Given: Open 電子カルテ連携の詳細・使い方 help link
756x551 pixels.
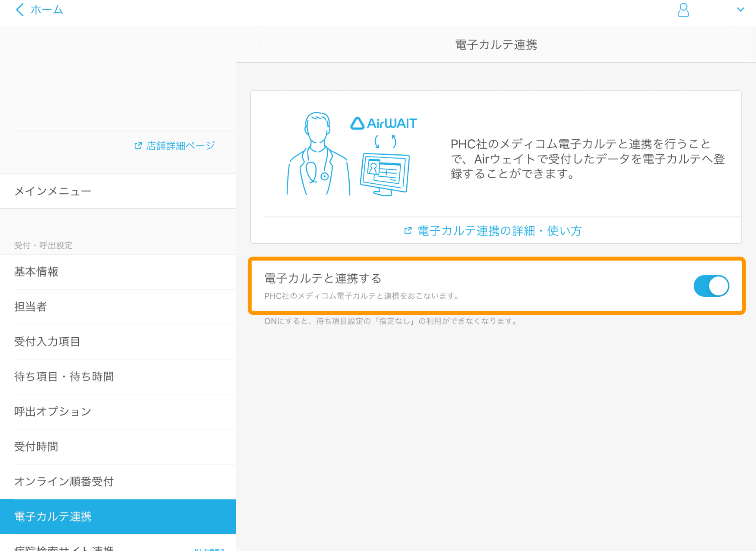Looking at the screenshot, I should [493, 231].
